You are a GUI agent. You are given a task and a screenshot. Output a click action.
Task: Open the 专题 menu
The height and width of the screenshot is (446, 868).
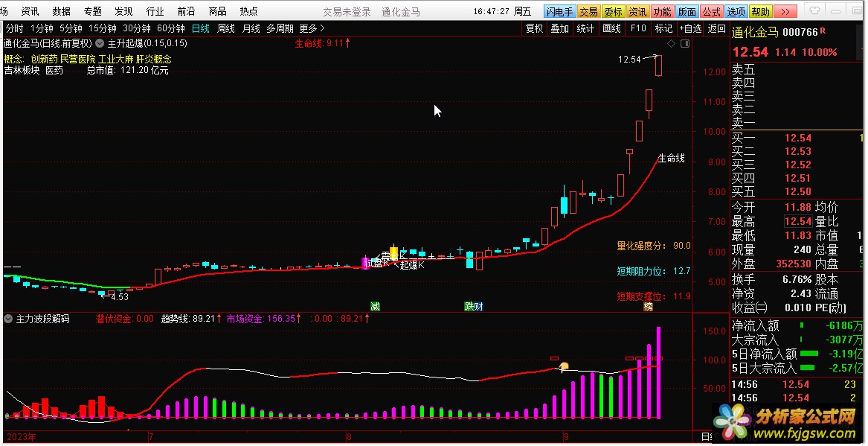92,11
